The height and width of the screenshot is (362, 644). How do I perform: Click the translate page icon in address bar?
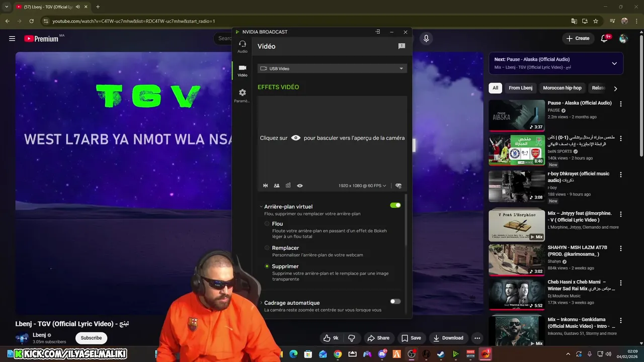[574, 21]
